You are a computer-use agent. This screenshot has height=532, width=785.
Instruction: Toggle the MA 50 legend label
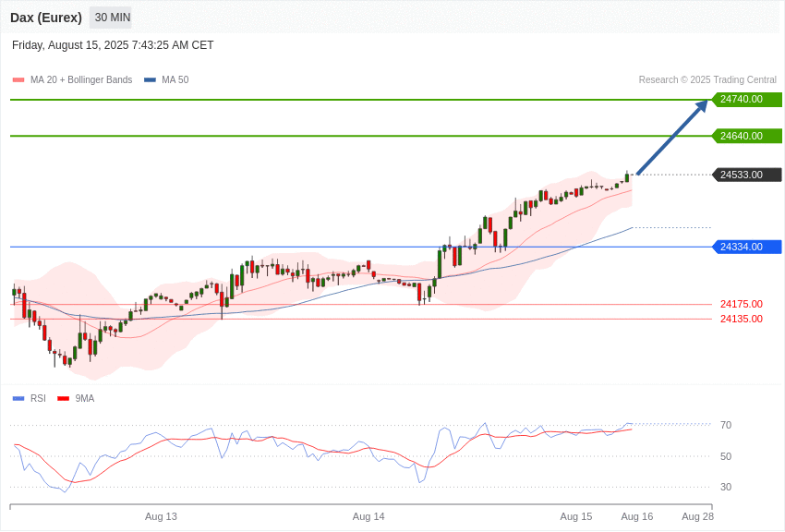point(175,80)
